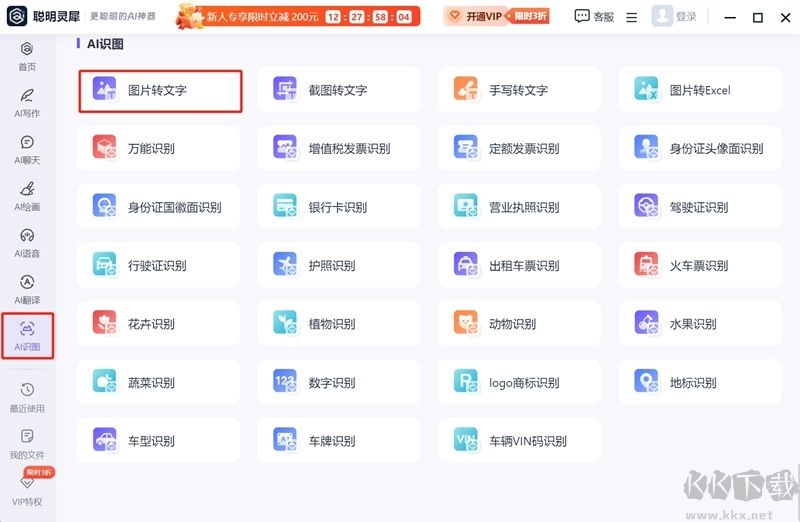Switch to AI聊天 sidebar tab
Image resolution: width=800 pixels, height=522 pixels.
pos(27,150)
